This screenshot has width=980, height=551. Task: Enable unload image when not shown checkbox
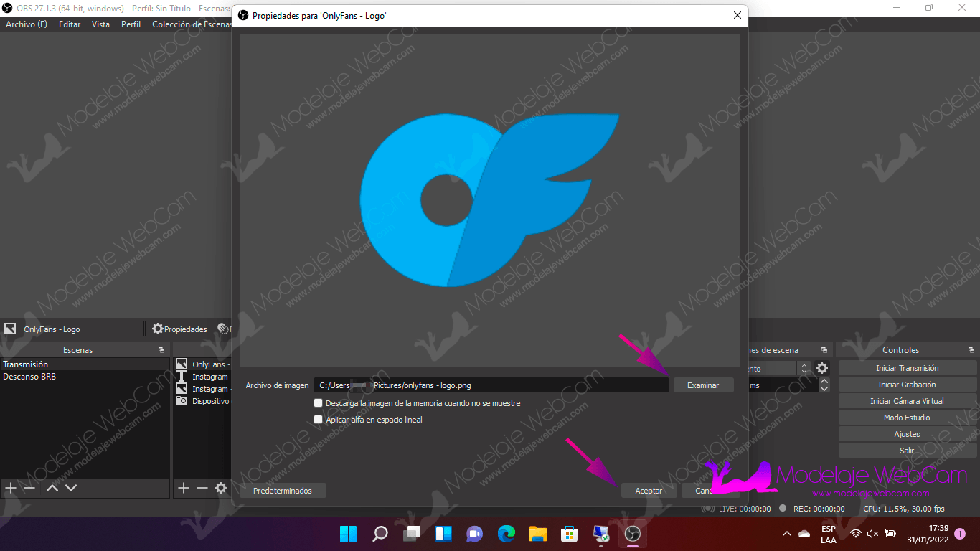(x=319, y=403)
